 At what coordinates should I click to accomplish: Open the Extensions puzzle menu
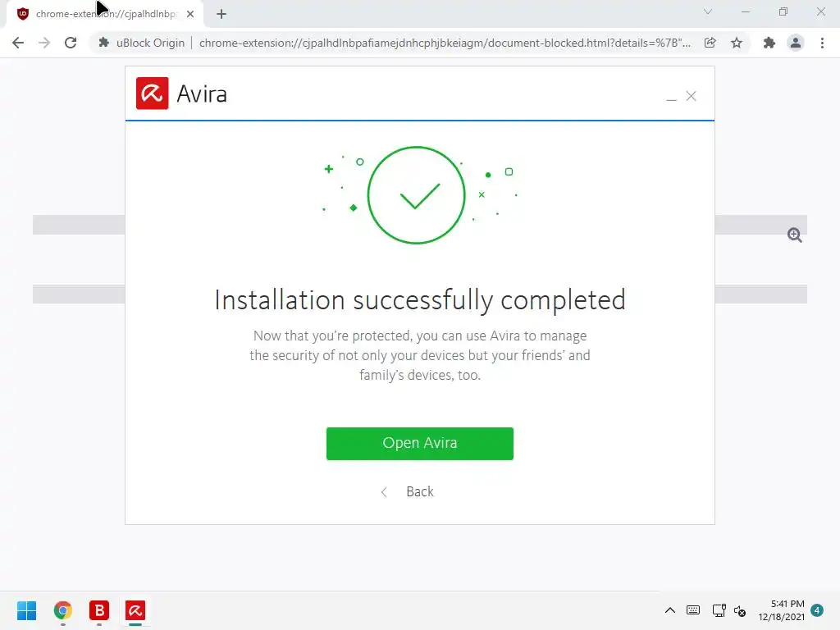tap(769, 43)
